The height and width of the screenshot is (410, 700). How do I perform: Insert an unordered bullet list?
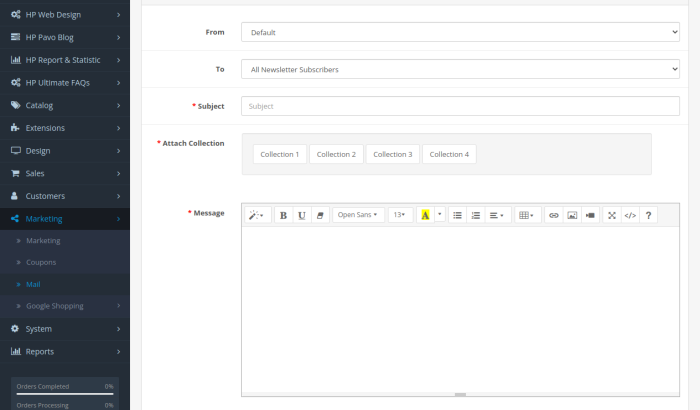coord(457,215)
